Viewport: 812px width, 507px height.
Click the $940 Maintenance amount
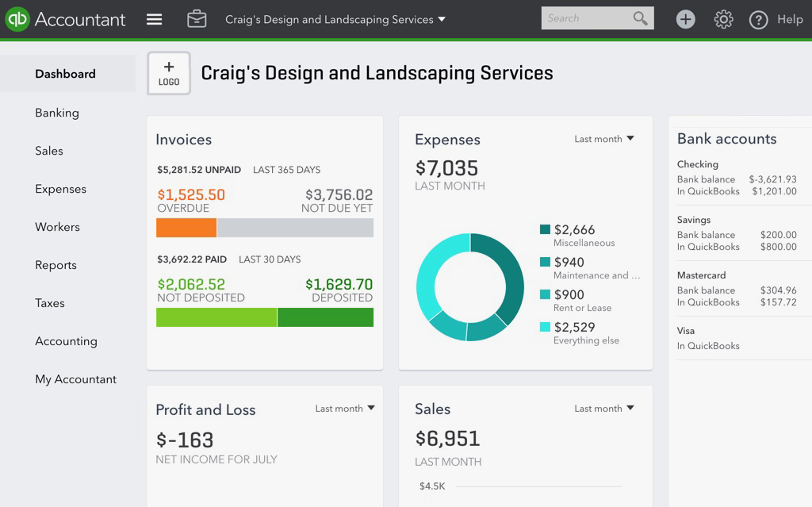(569, 263)
